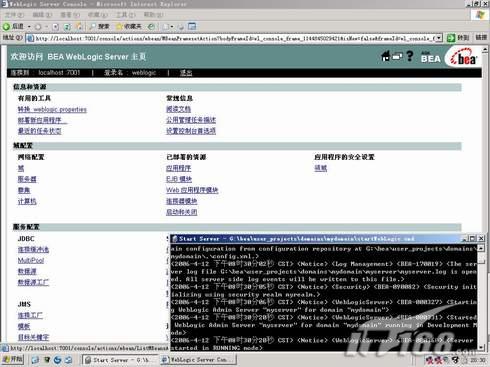Open the common admin task descriptions link
Screen dimensions: 490x367
191,120
